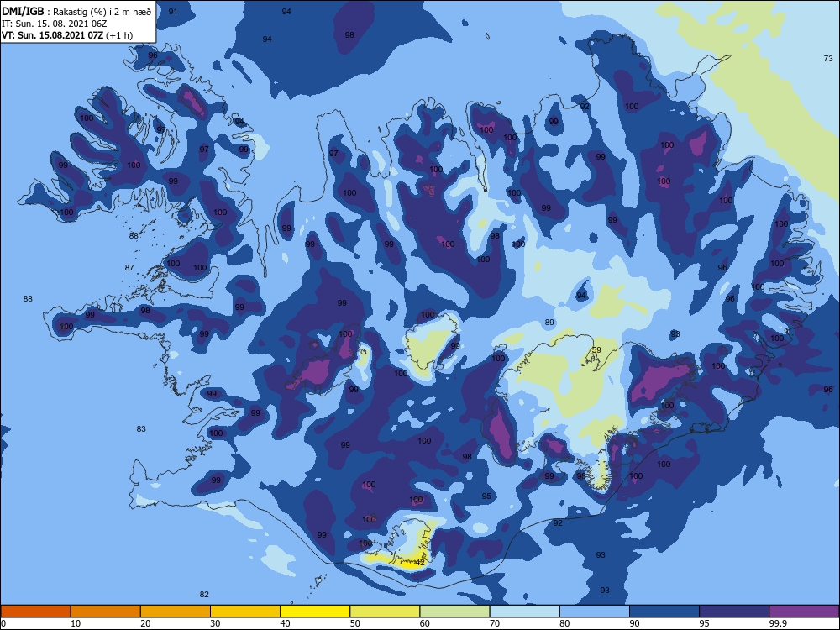The image size is (840, 630).
Task: Choose the 90–95 medium blue legend swatch
Action: pos(664,612)
